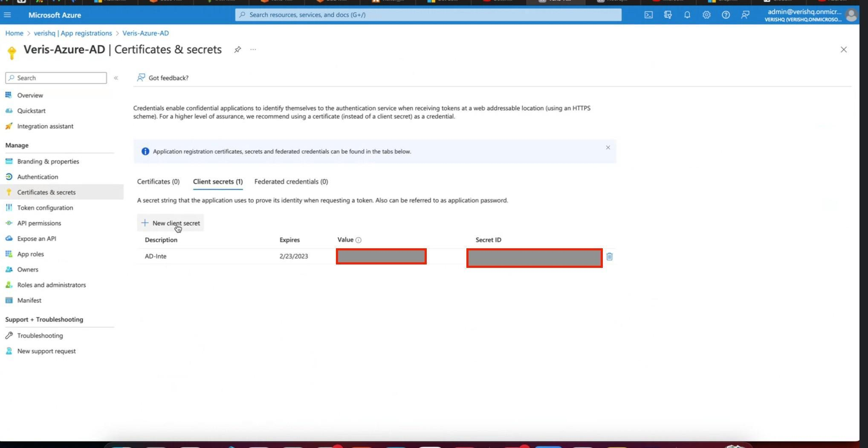
Task: Click the help question mark icon
Action: (x=725, y=15)
